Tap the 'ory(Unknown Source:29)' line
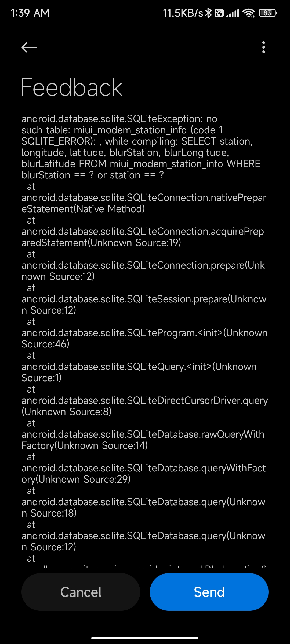The height and width of the screenshot is (644, 290). (x=76, y=479)
